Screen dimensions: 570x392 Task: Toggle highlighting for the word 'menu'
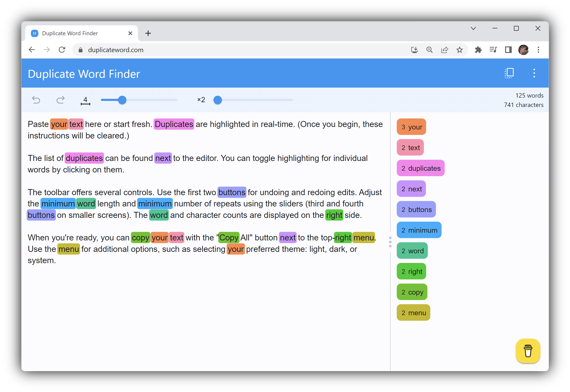click(414, 313)
